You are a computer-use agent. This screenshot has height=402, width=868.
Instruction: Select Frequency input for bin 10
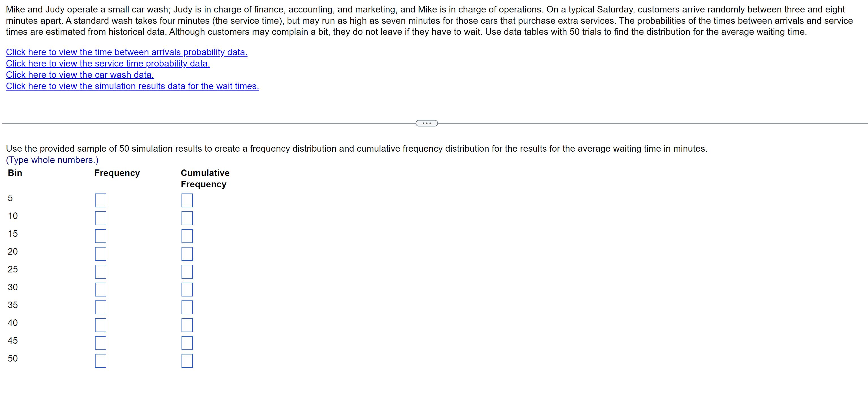click(x=100, y=218)
